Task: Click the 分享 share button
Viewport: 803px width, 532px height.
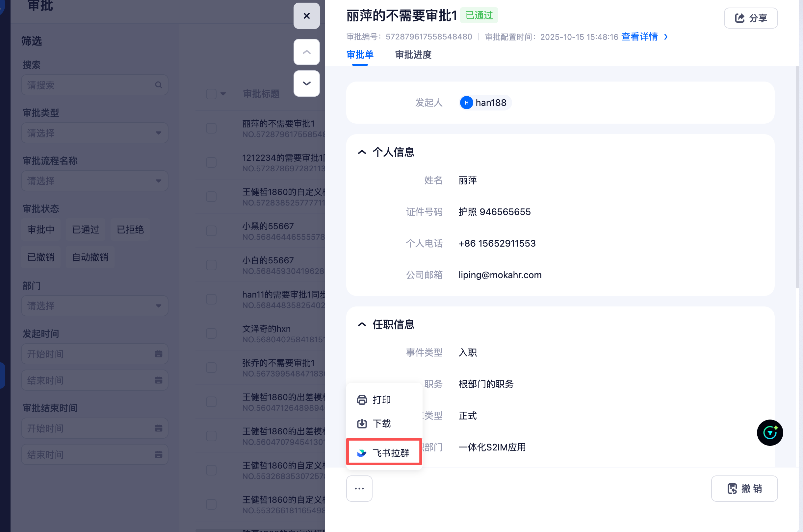Action: coord(750,18)
